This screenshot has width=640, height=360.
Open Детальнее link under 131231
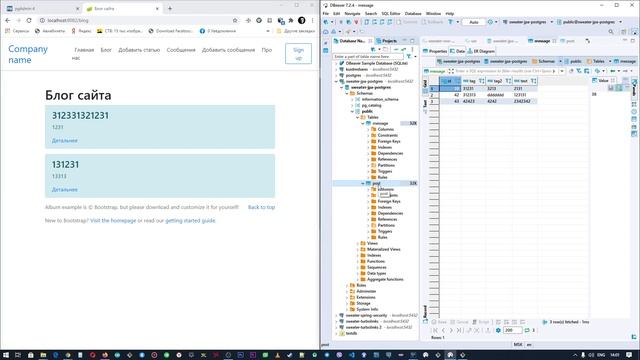point(64,189)
